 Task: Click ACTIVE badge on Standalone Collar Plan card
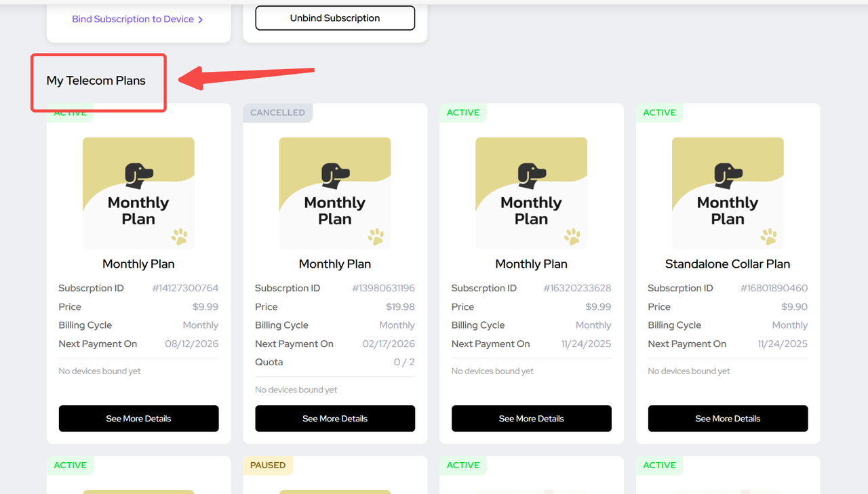[x=659, y=112]
